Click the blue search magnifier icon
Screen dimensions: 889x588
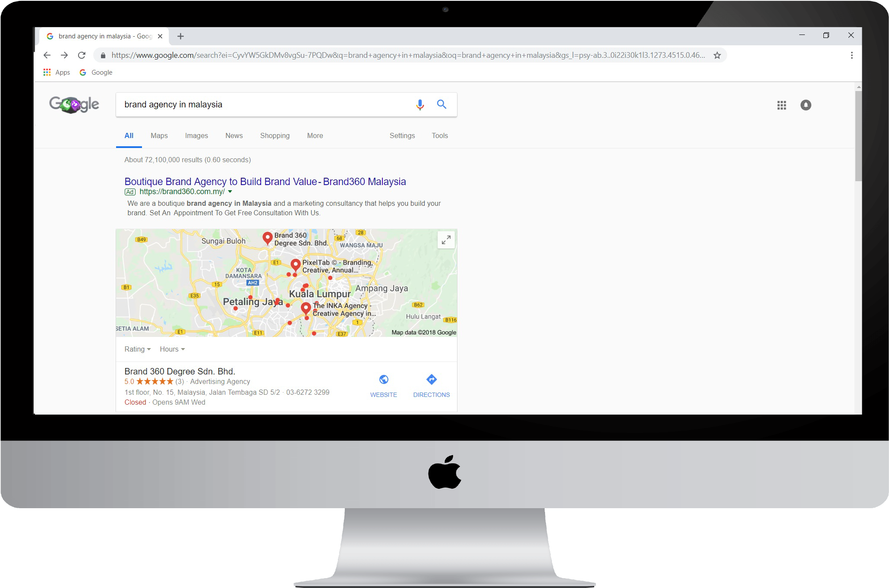441,104
